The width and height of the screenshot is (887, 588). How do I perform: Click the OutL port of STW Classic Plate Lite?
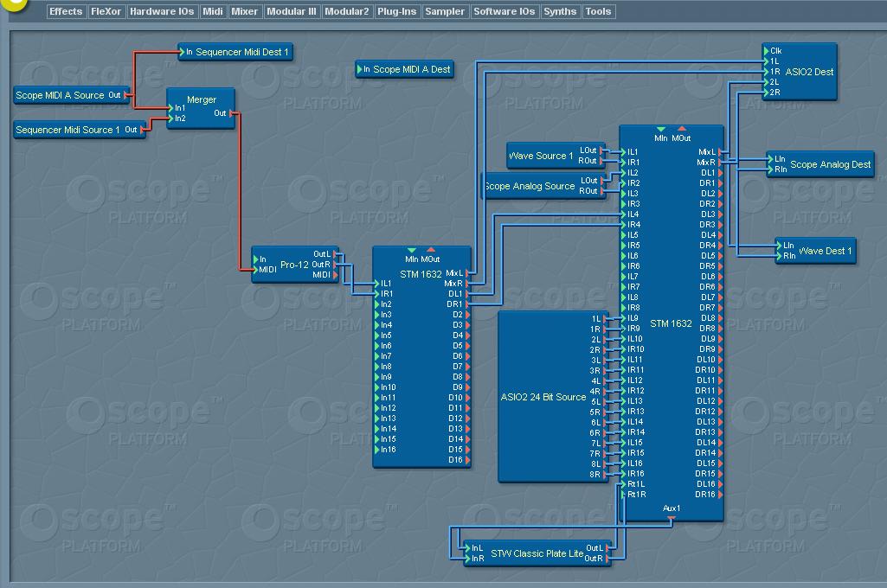pyautogui.click(x=607, y=548)
